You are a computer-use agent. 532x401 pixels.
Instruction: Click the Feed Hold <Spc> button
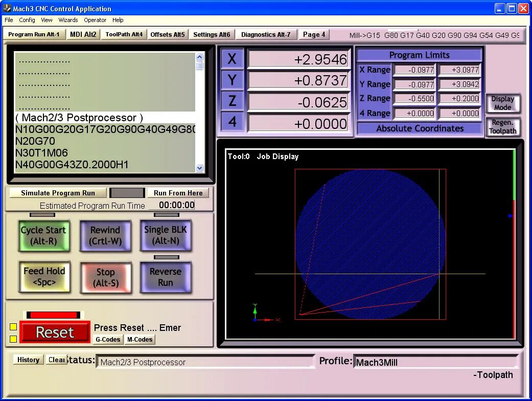coord(44,277)
